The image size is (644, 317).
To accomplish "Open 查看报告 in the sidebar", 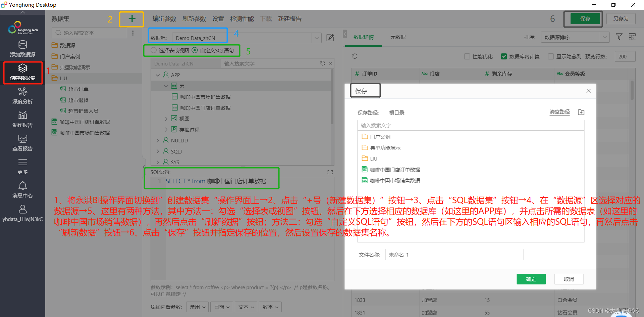I will 22,143.
